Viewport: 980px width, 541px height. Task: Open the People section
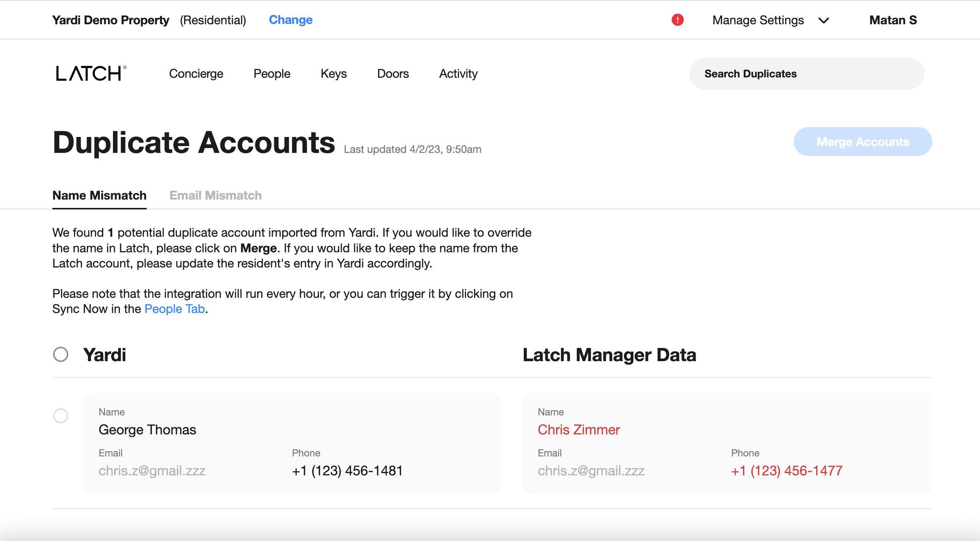coord(272,74)
